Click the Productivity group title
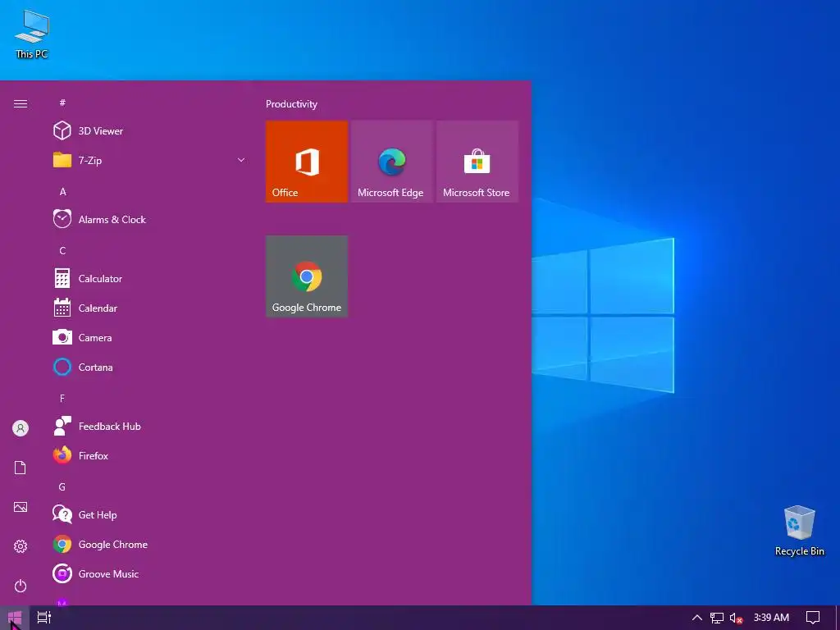The width and height of the screenshot is (840, 630). coord(291,104)
